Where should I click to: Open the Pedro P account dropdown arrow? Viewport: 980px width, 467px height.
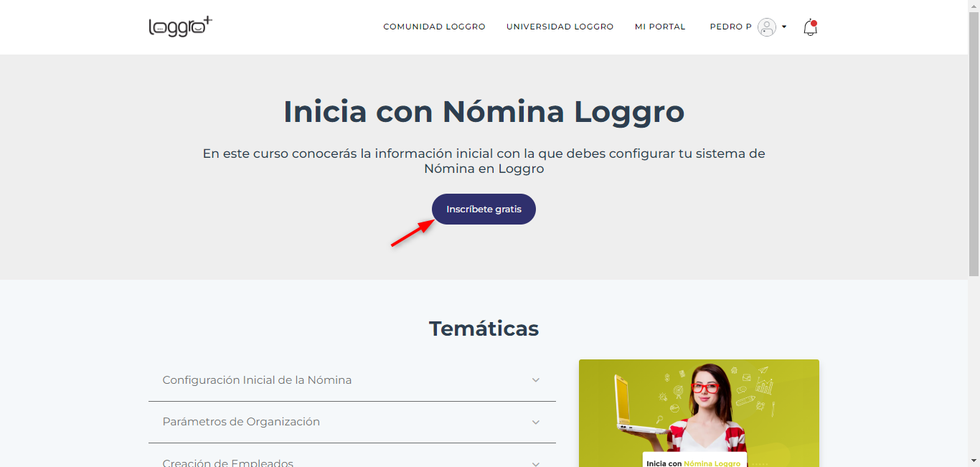(x=784, y=27)
